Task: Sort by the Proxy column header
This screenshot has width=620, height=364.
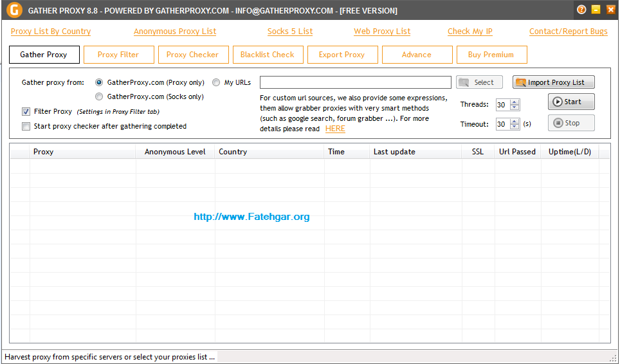Action: tap(82, 152)
